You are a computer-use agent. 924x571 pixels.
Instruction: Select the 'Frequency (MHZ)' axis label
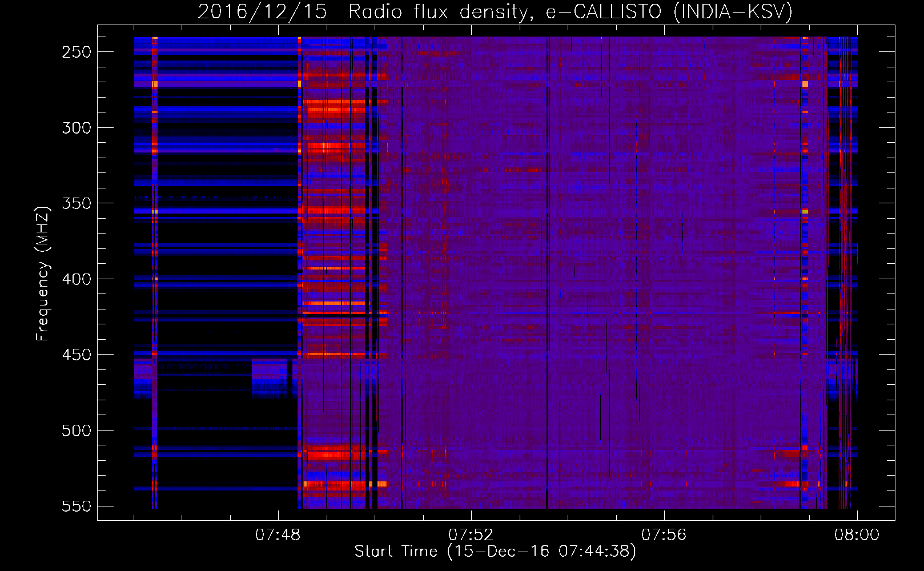point(43,274)
